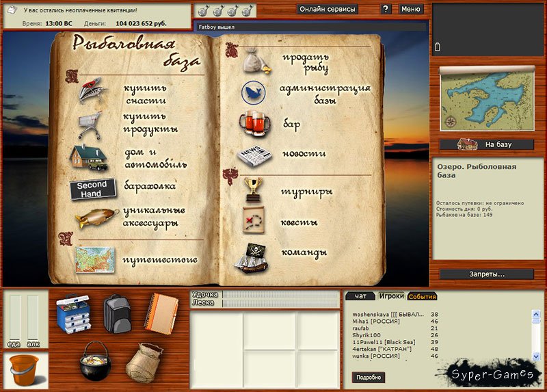Click the Удочка rod tension bar
Viewport: 547px width, 392px height.
281,295
